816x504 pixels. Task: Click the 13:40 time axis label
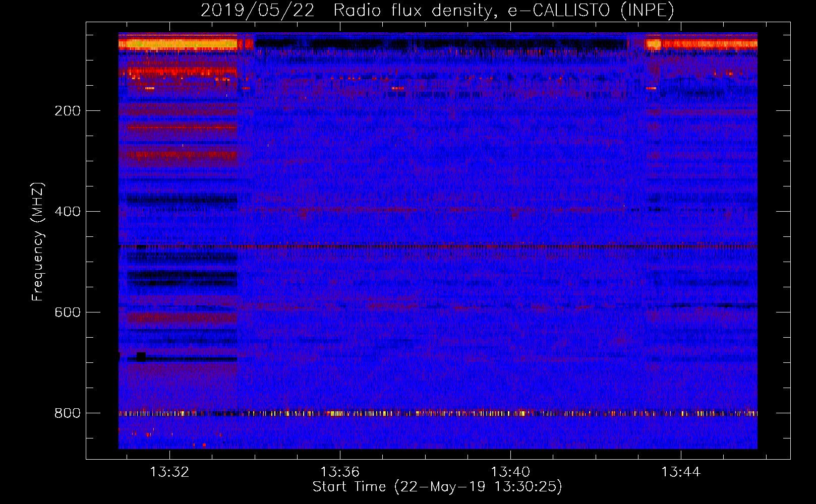click(x=510, y=472)
